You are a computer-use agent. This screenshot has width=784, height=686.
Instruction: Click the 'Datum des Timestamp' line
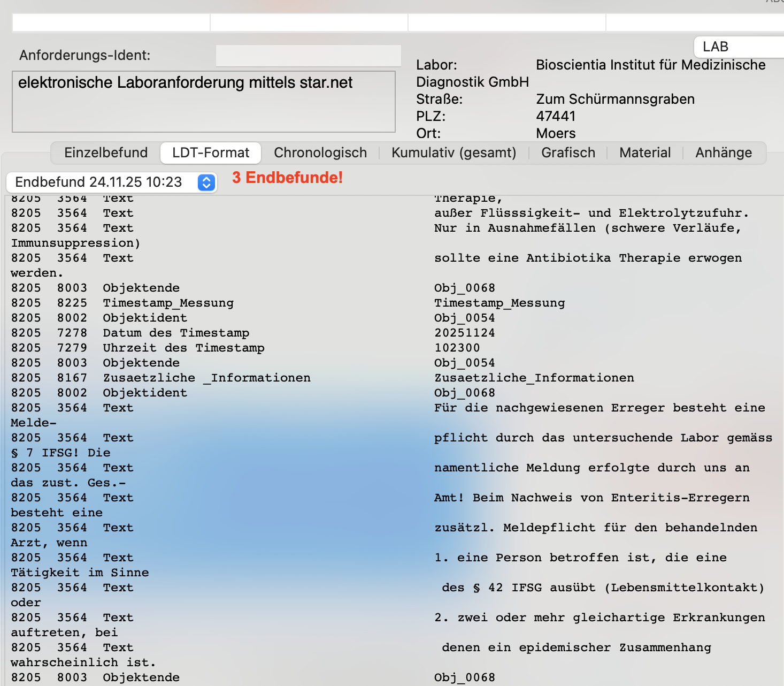pos(252,333)
